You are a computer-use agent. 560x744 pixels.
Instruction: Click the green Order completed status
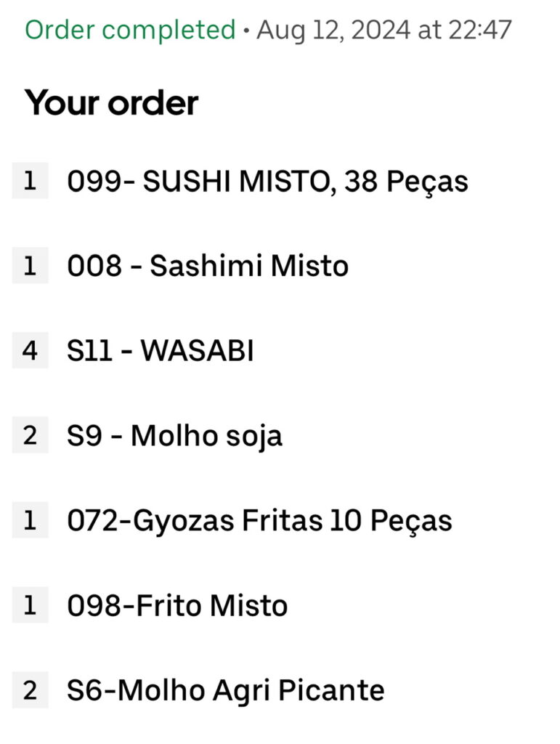point(130,30)
